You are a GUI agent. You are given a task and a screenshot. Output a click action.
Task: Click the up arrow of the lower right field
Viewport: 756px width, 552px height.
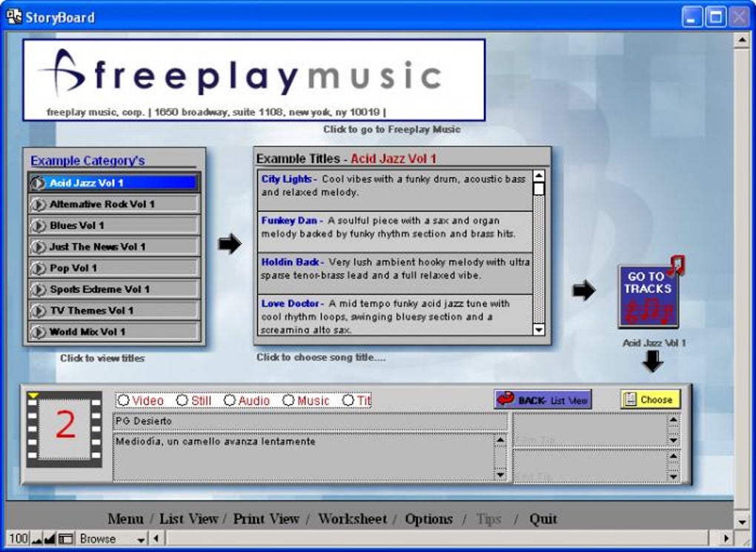pos(673,456)
